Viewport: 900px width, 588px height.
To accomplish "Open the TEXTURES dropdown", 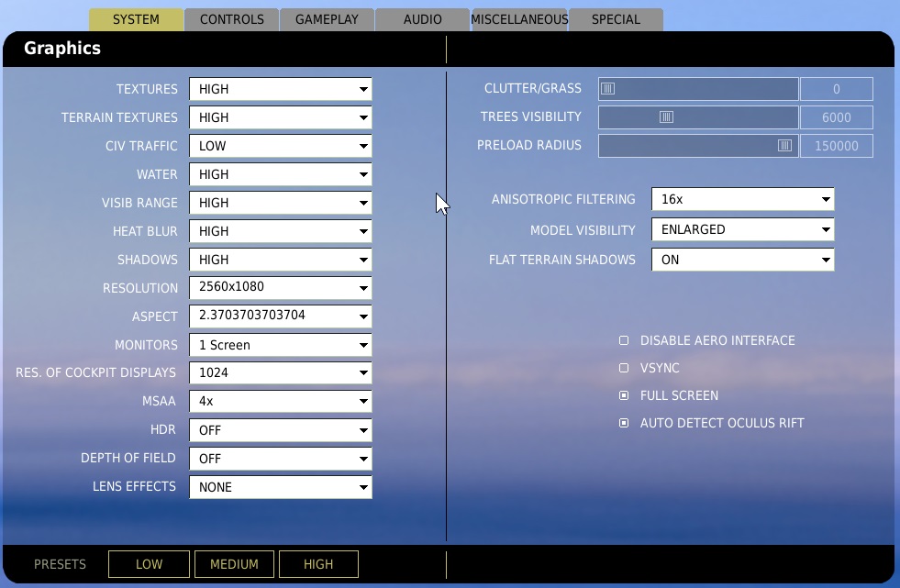I will coord(281,89).
